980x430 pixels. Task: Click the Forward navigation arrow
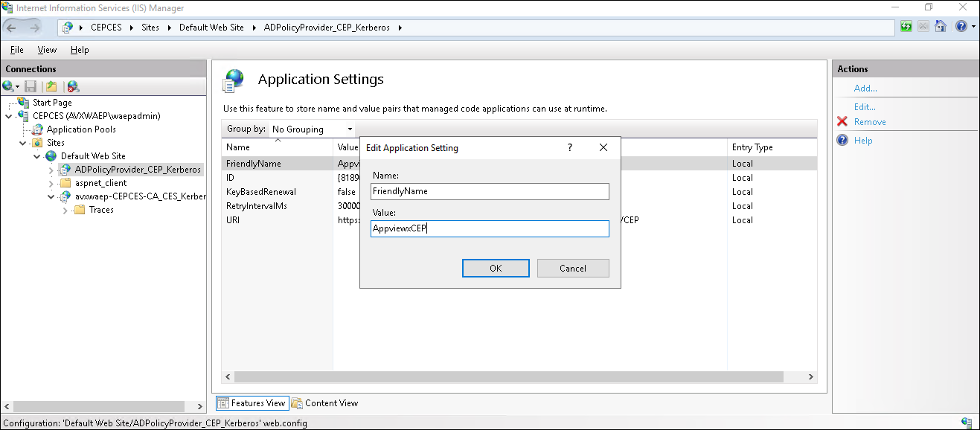[35, 27]
